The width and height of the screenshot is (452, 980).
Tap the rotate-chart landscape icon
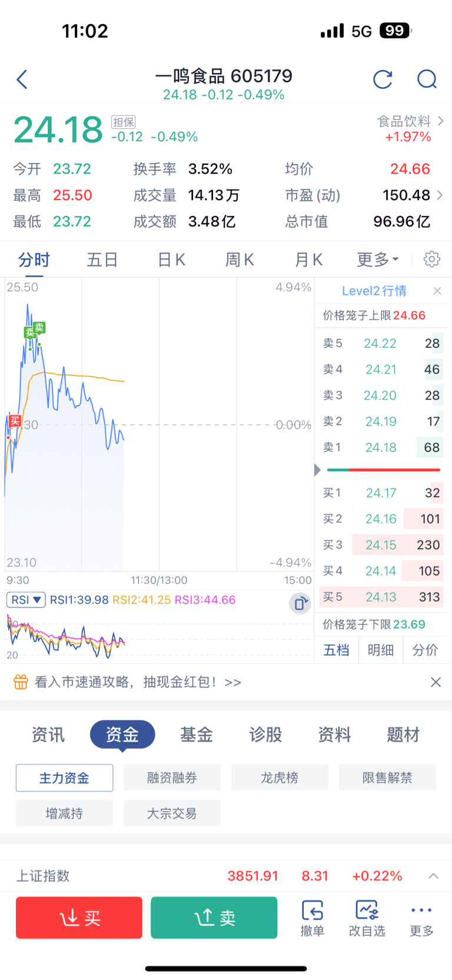[x=300, y=603]
